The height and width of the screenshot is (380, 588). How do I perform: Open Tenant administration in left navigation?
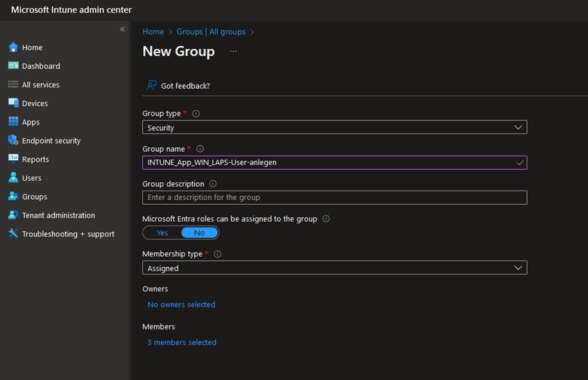tap(58, 215)
